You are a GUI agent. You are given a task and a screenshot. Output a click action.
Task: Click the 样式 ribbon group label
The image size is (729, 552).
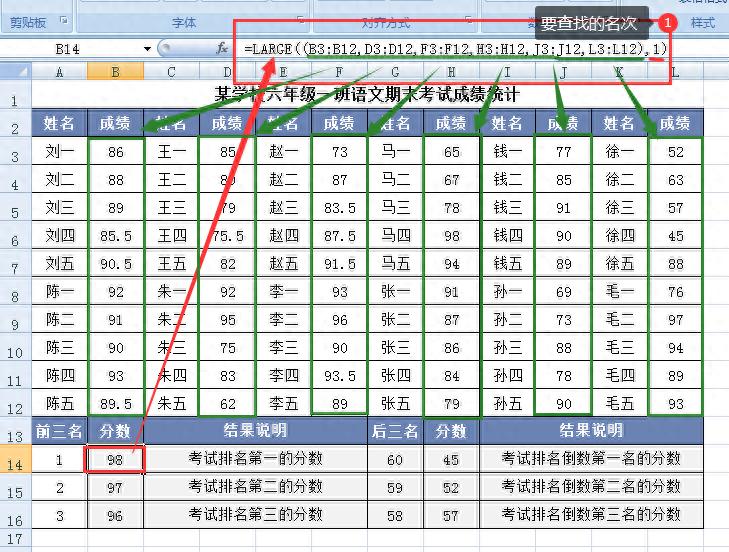[x=702, y=22]
